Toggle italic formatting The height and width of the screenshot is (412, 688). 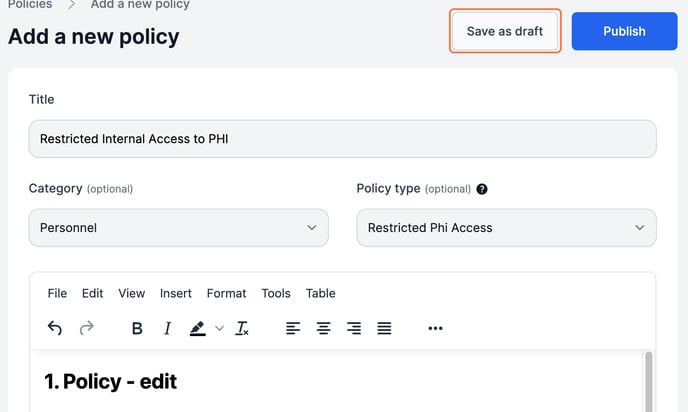click(167, 328)
